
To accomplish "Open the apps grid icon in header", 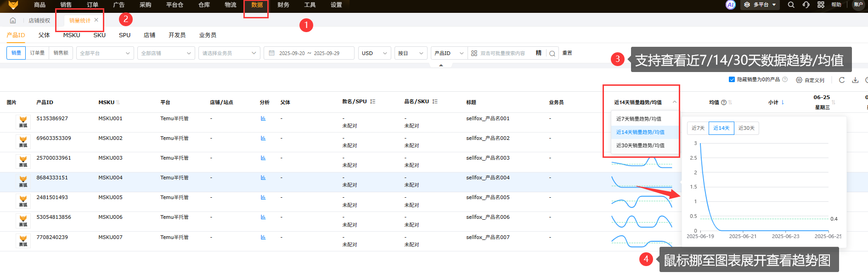I will coord(821,5).
